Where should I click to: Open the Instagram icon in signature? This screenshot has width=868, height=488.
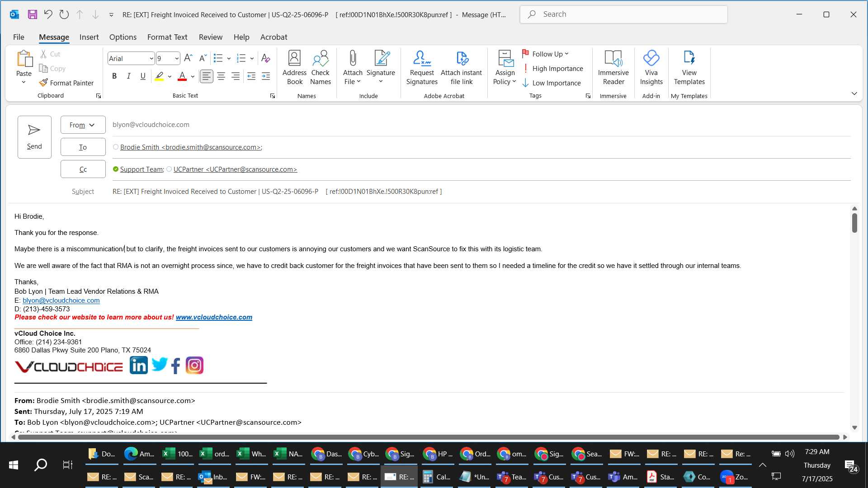tap(195, 365)
